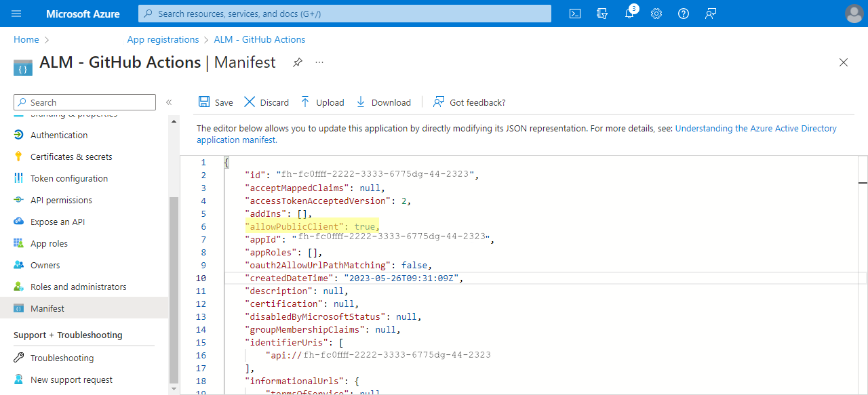Open the directories and subscriptions filter

pyautogui.click(x=602, y=13)
